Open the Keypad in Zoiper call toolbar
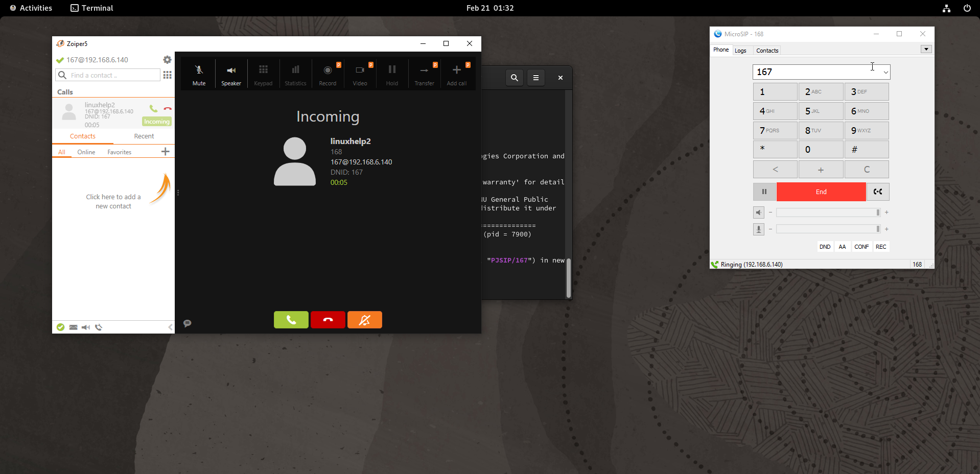 coord(263,74)
